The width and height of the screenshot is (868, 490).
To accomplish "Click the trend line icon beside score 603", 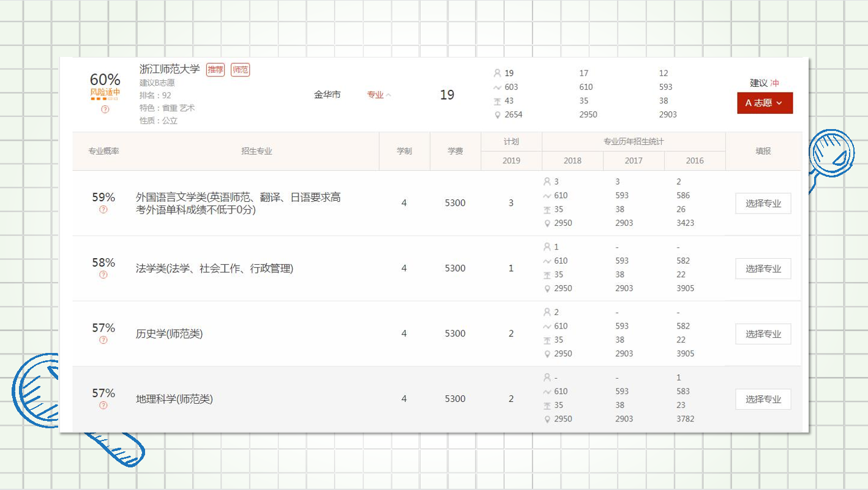I will point(497,87).
